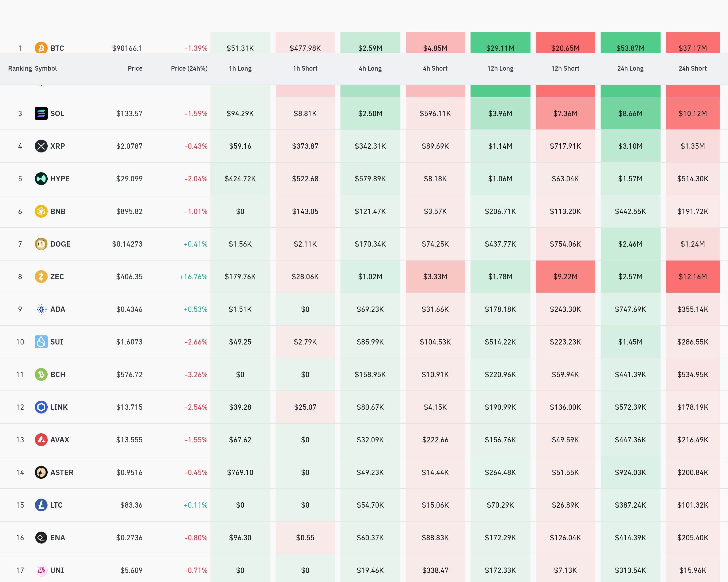728x582 pixels.
Task: Click the ZEC Zcash icon
Action: click(41, 277)
